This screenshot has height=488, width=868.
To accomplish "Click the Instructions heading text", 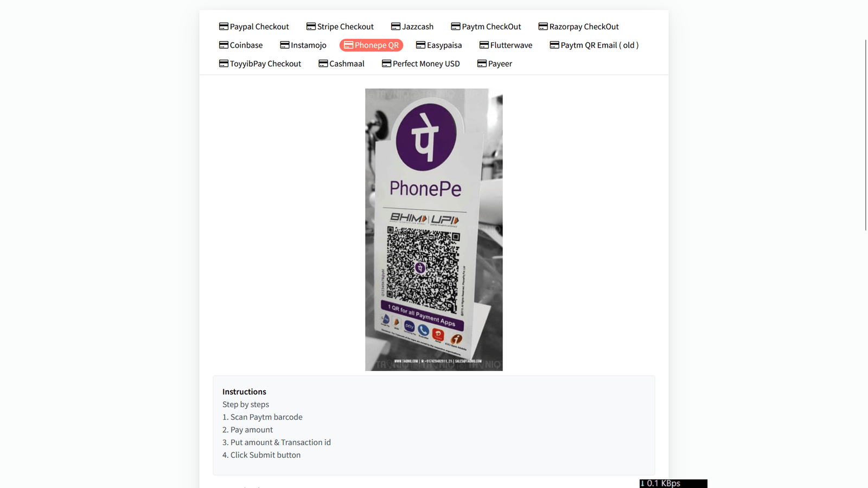I will click(x=244, y=391).
